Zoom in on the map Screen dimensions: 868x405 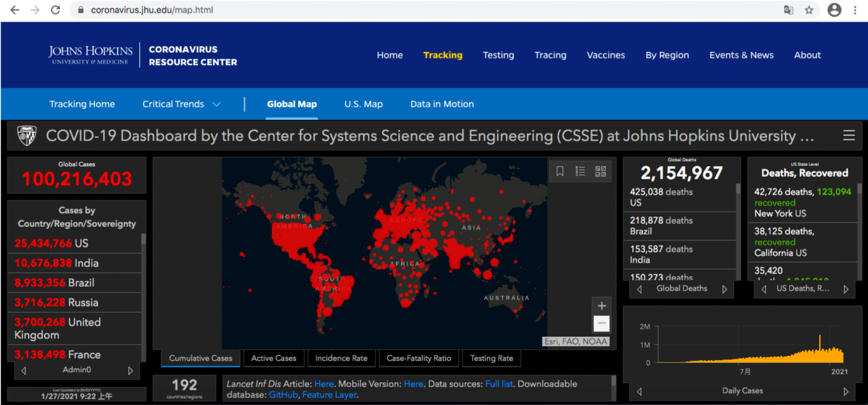tap(602, 306)
